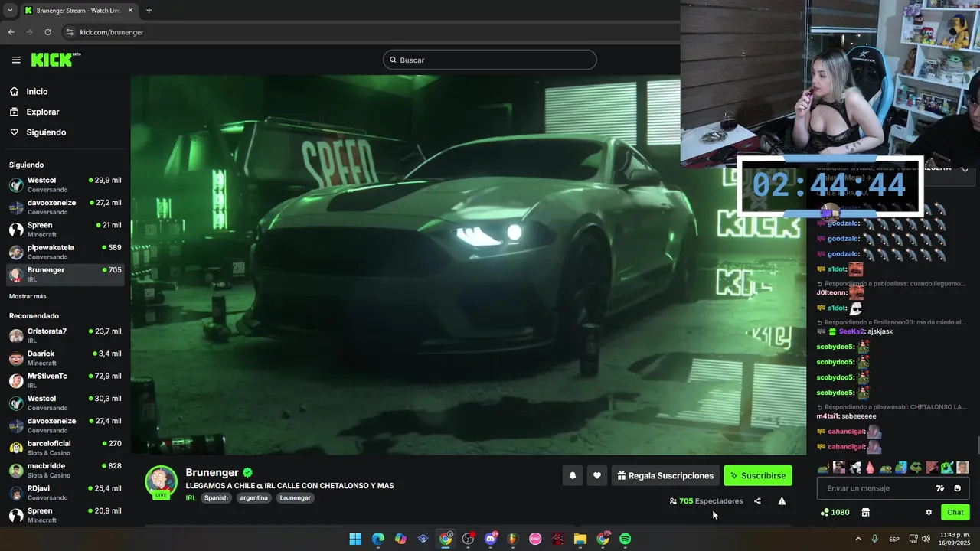Viewport: 980px width, 551px height.
Task: Share the stream via share icon
Action: 757,501
